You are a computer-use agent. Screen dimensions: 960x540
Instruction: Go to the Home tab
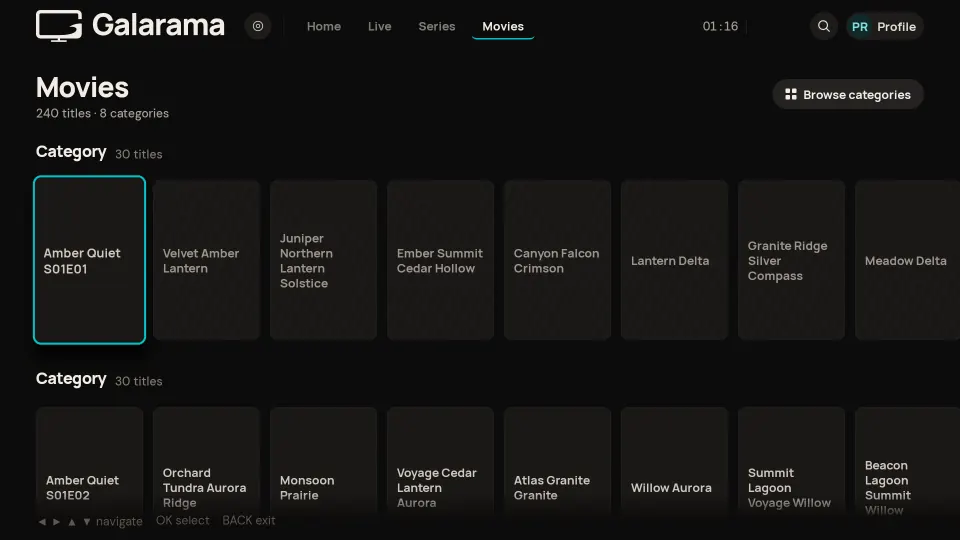[324, 26]
